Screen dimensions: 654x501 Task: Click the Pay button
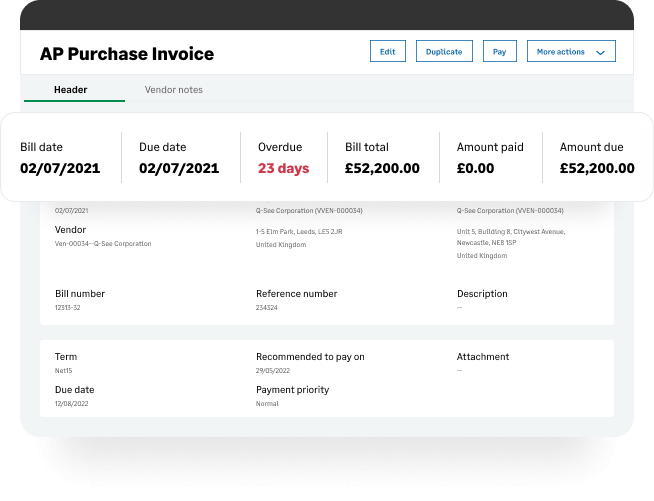[x=499, y=51]
